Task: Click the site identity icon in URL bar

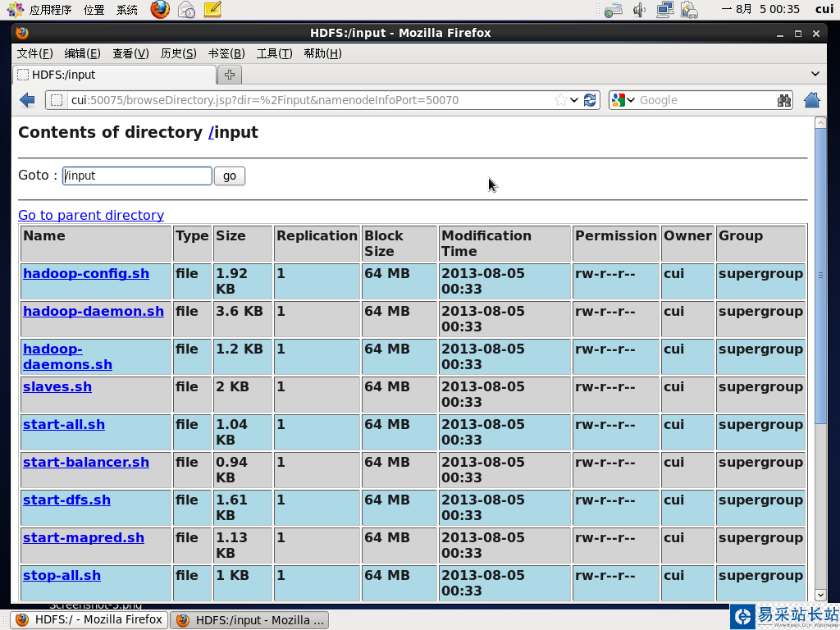Action: (x=57, y=100)
